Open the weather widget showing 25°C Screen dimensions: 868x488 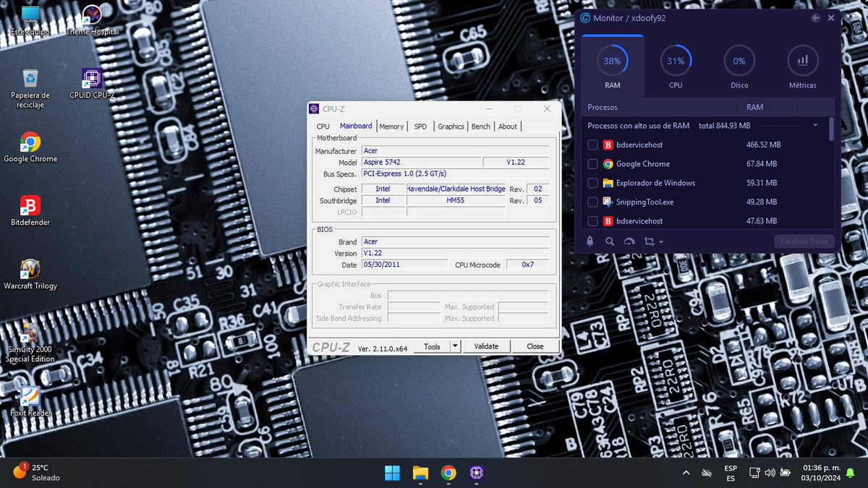(x=38, y=473)
